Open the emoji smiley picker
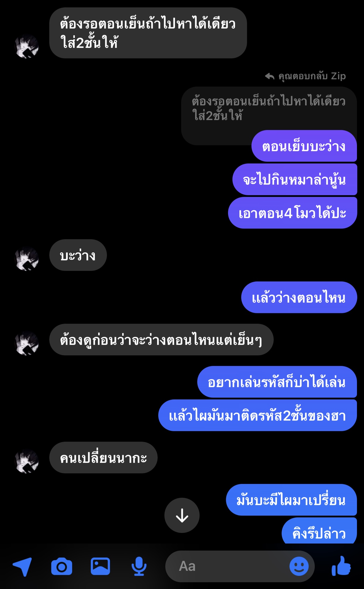 coord(299,566)
